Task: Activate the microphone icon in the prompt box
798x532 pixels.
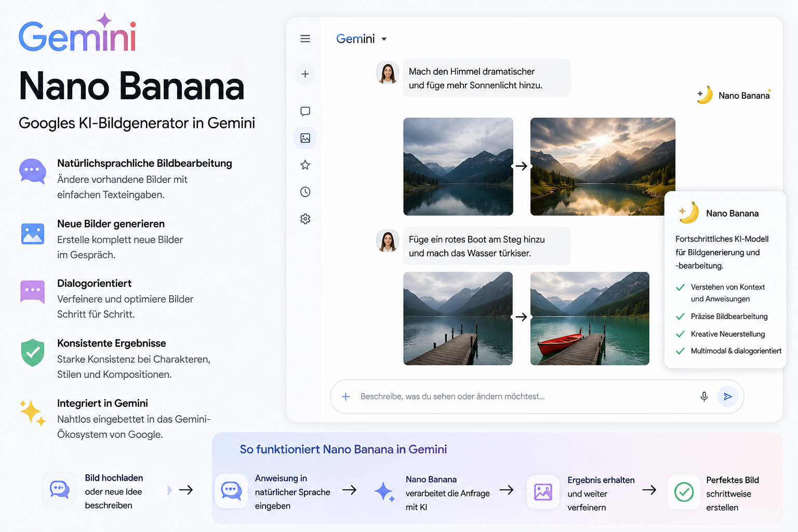Action: 704,397
